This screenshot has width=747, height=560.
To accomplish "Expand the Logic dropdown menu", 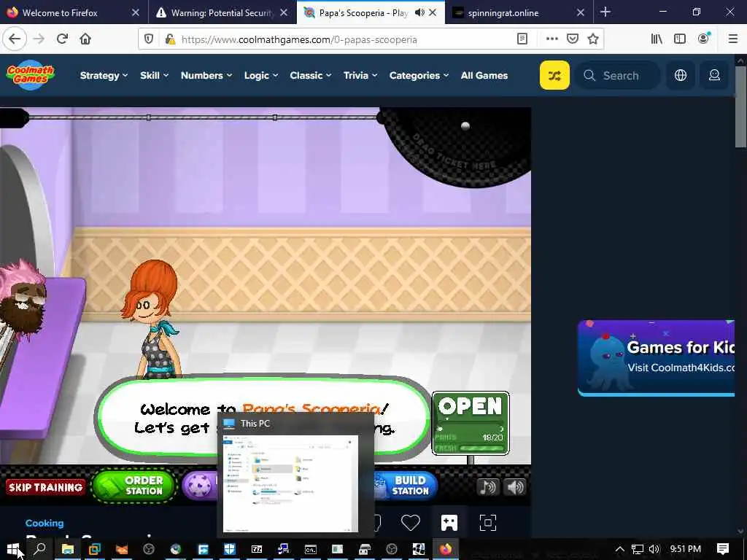I will point(261,75).
